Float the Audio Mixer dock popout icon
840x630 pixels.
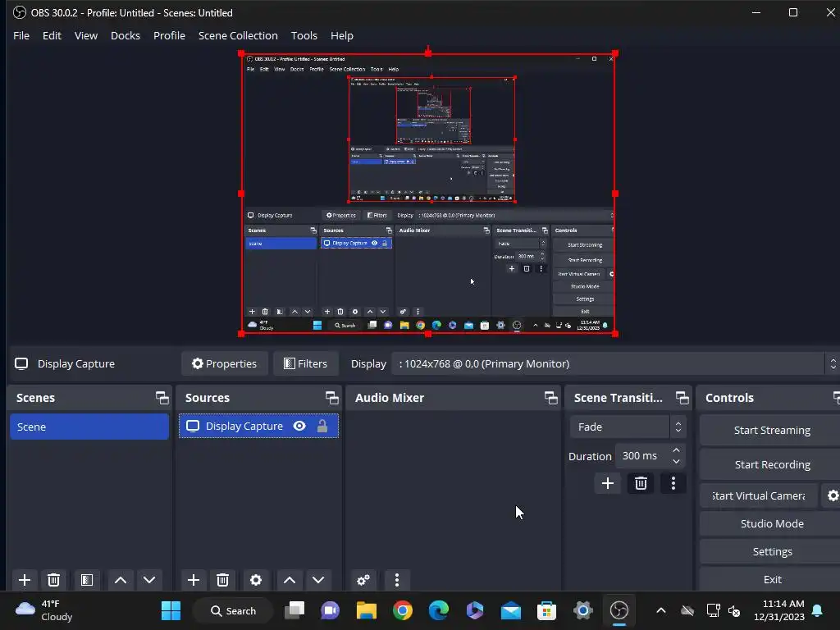(550, 398)
